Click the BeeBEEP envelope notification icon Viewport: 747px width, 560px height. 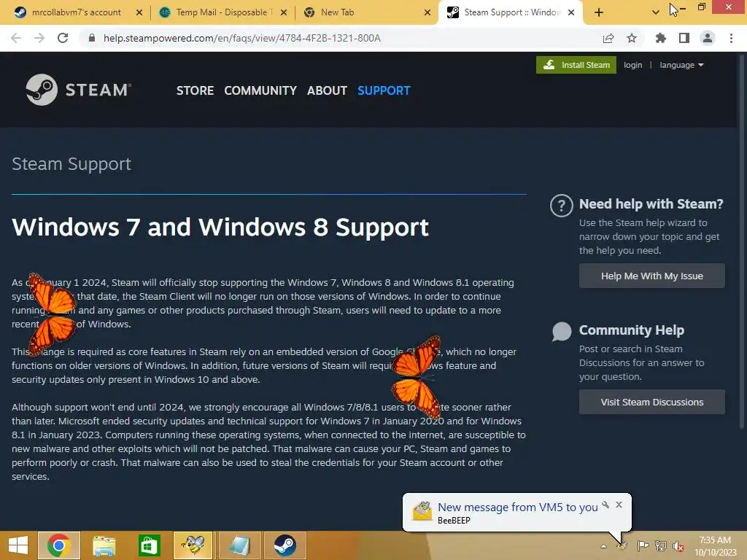tap(422, 512)
